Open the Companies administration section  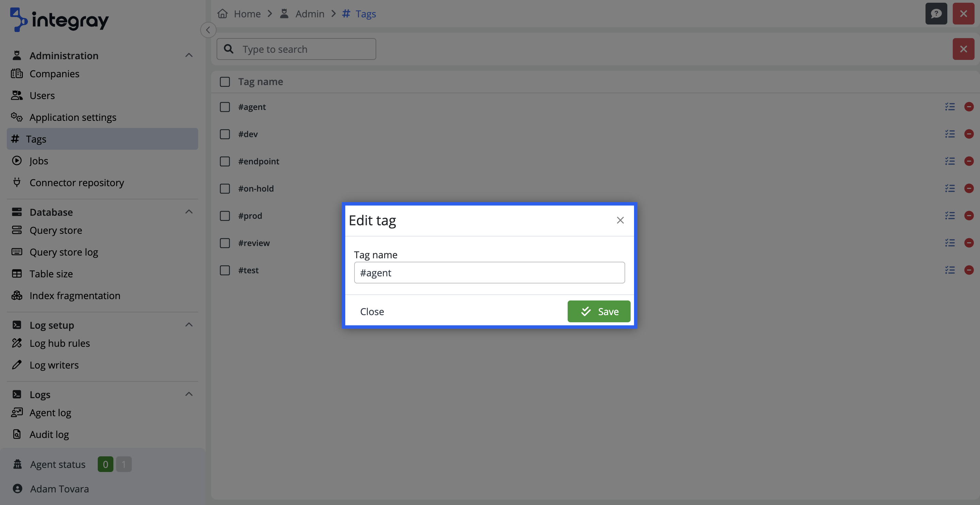tap(54, 74)
